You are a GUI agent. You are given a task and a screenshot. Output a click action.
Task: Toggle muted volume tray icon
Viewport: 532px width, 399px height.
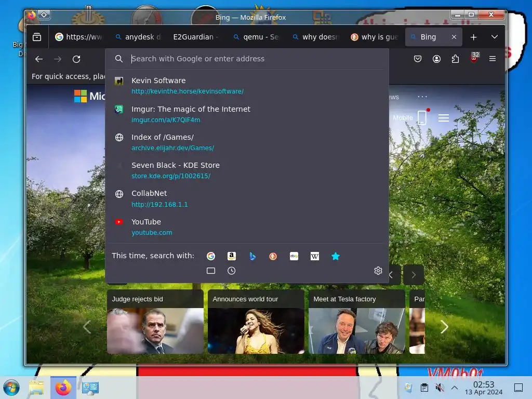point(440,388)
